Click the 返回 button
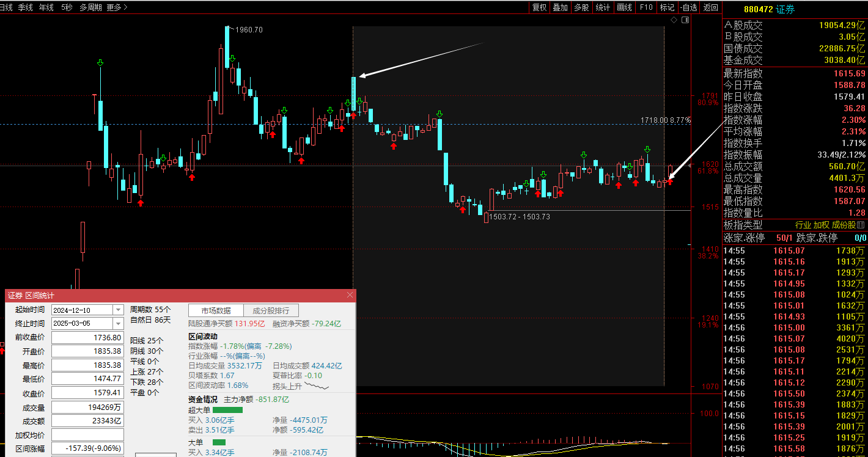The height and width of the screenshot is (457, 868). (710, 7)
